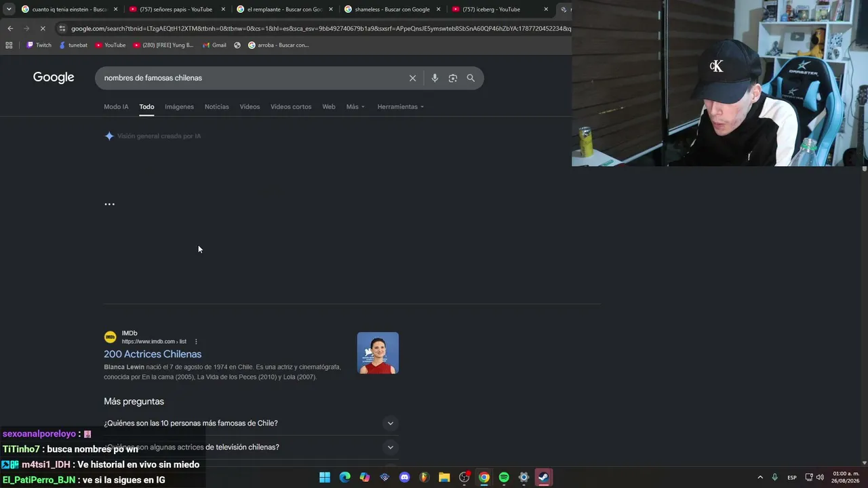Screen dimensions: 868x488
Task: Open the tunebat bookmark
Action: pos(73,45)
